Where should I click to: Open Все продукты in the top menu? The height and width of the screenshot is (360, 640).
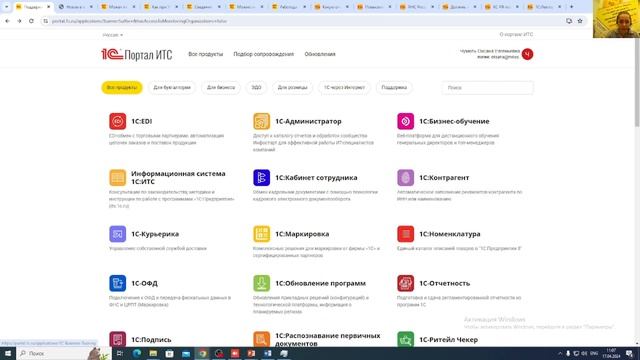205,54
